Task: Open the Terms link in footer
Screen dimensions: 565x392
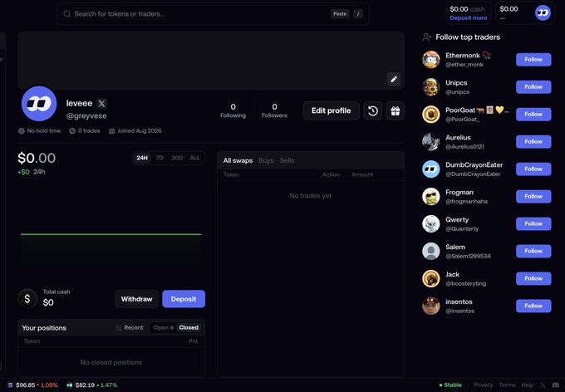Action: click(508, 385)
